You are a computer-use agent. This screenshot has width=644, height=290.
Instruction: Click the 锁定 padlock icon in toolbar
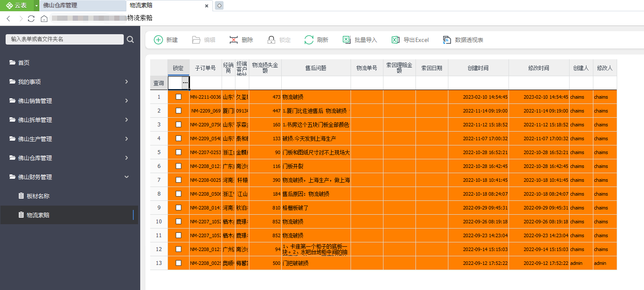(271, 40)
